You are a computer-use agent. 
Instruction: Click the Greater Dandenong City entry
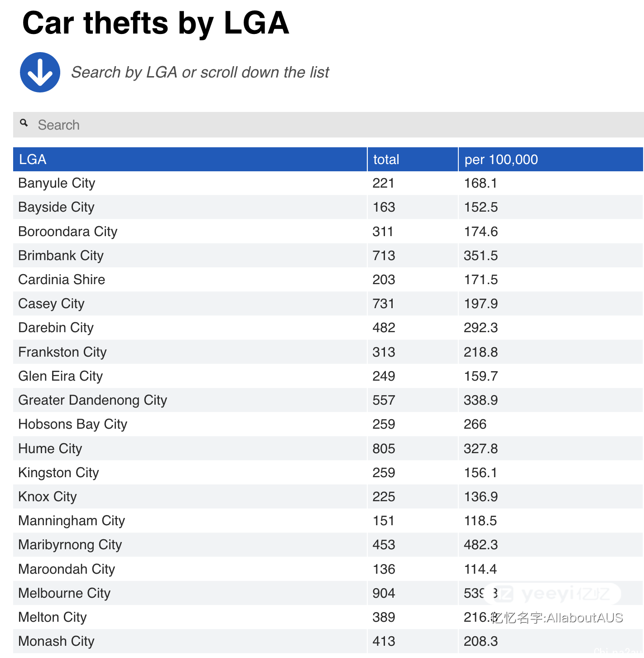click(92, 400)
